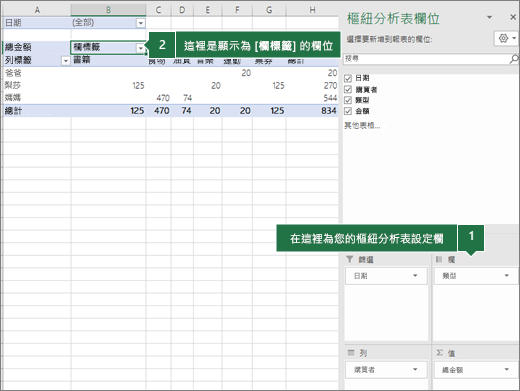Select column E header
The width and height of the screenshot is (520, 391).
click(x=208, y=10)
